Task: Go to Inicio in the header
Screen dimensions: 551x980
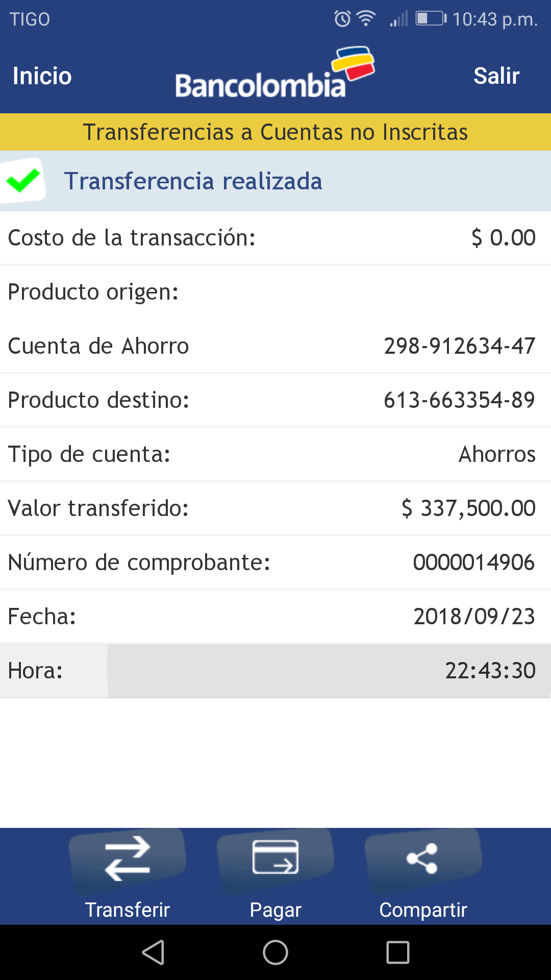Action: click(42, 76)
